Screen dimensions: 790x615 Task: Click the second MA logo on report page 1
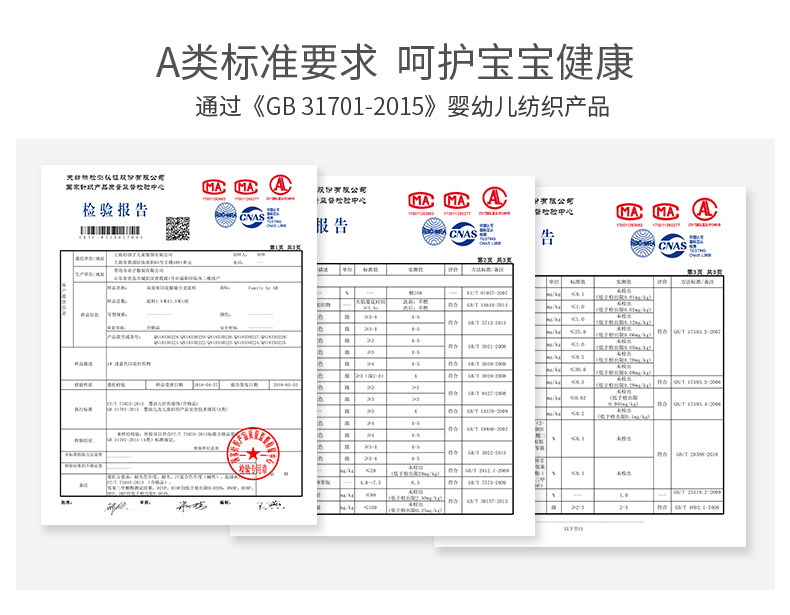coord(246,188)
